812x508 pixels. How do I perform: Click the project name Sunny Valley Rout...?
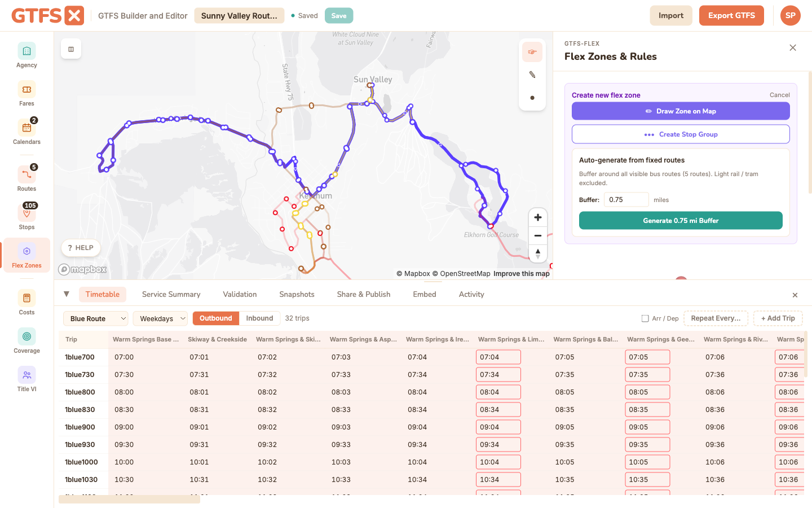click(239, 15)
